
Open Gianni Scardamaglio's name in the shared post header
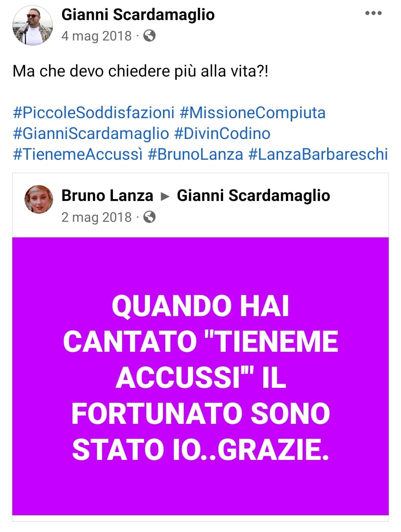[x=253, y=195]
